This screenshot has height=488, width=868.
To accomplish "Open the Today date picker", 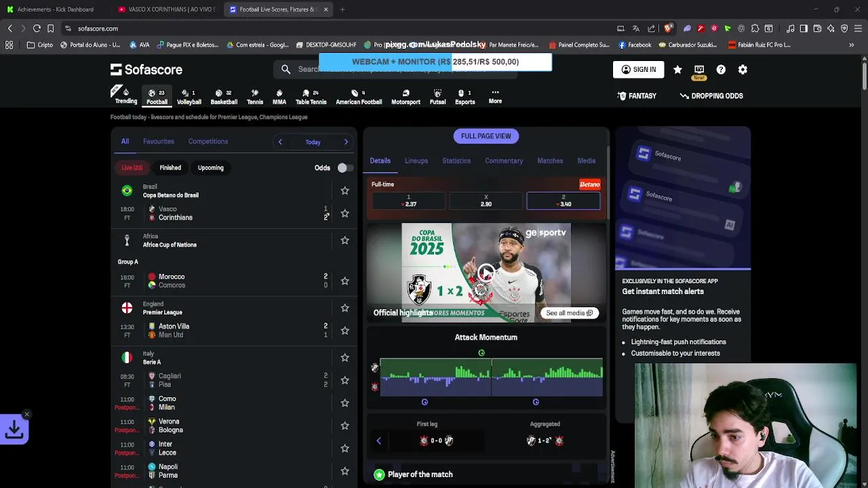I will tap(313, 142).
